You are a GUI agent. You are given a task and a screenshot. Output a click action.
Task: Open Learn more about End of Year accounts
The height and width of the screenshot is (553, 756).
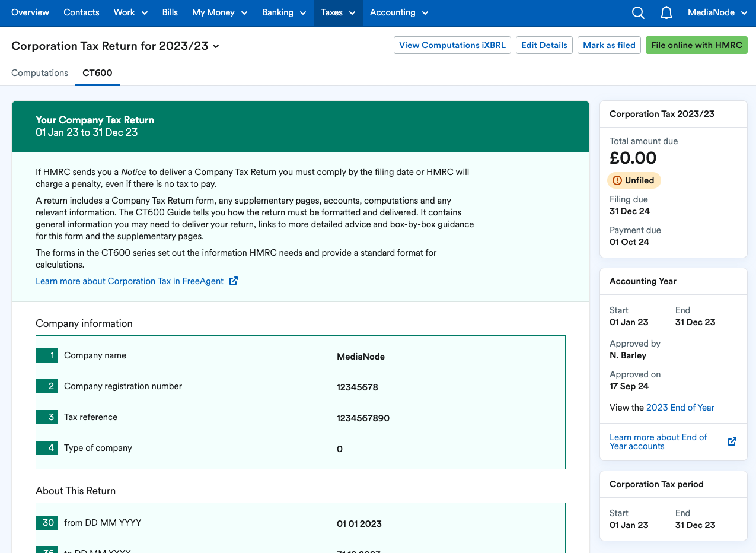658,441
